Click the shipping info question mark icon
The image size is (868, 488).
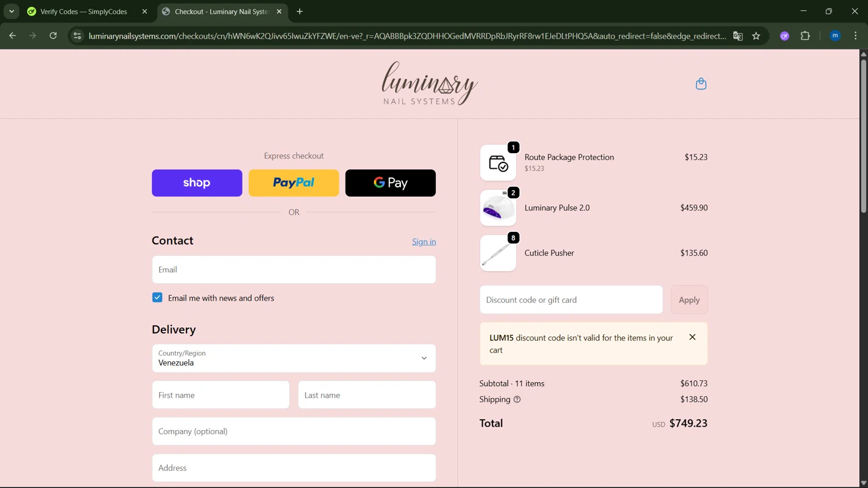pos(517,400)
